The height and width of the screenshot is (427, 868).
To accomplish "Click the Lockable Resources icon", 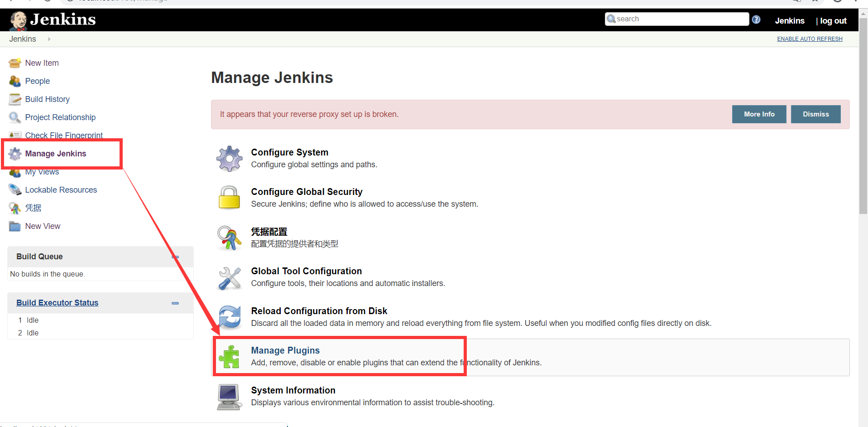I will (x=14, y=190).
